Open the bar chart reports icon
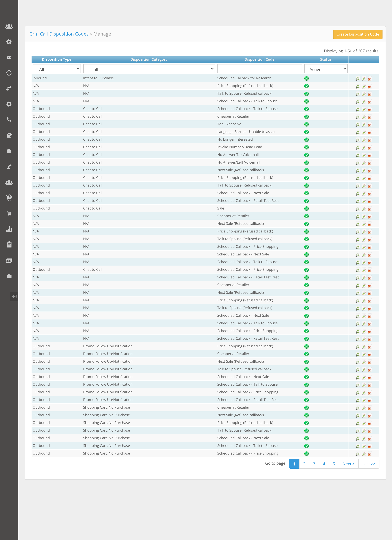This screenshot has width=392, height=540. click(9, 229)
